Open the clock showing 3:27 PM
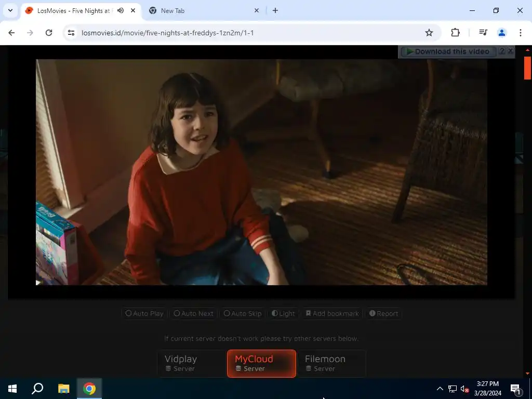This screenshot has height=399, width=532. pos(487,389)
